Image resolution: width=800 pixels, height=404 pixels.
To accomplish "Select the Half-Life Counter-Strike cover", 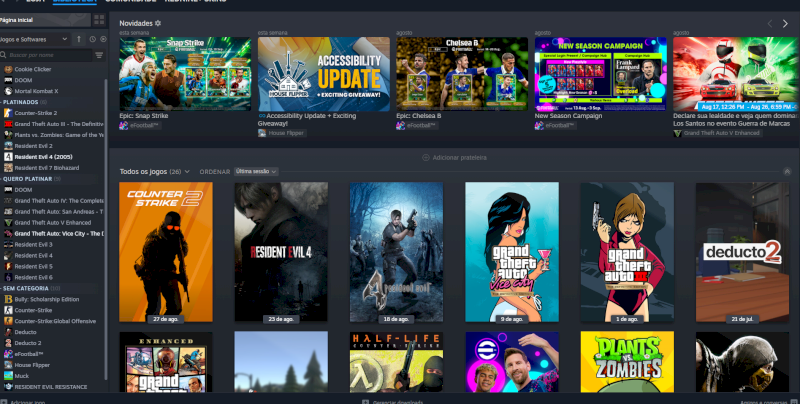I will pos(396,362).
